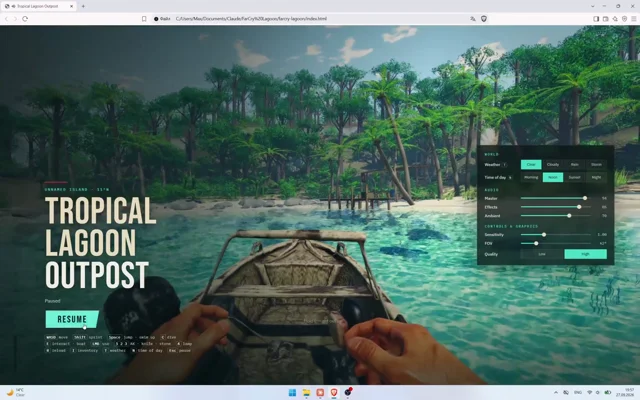Click the Time of day label

click(495, 177)
